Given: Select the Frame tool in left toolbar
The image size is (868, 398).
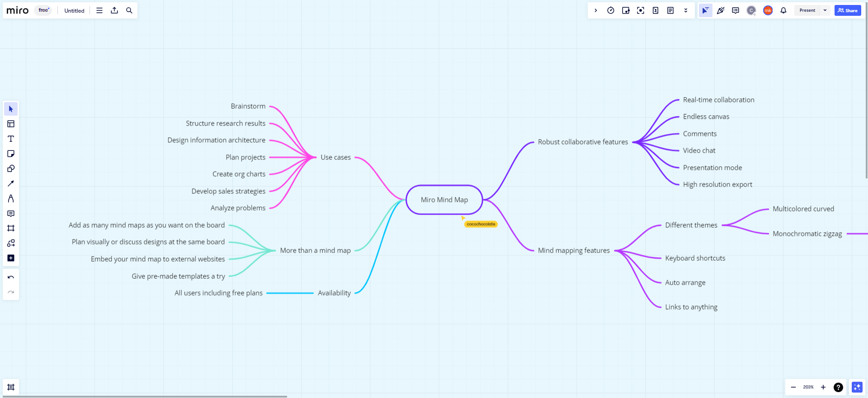Looking at the screenshot, I should pos(11,228).
